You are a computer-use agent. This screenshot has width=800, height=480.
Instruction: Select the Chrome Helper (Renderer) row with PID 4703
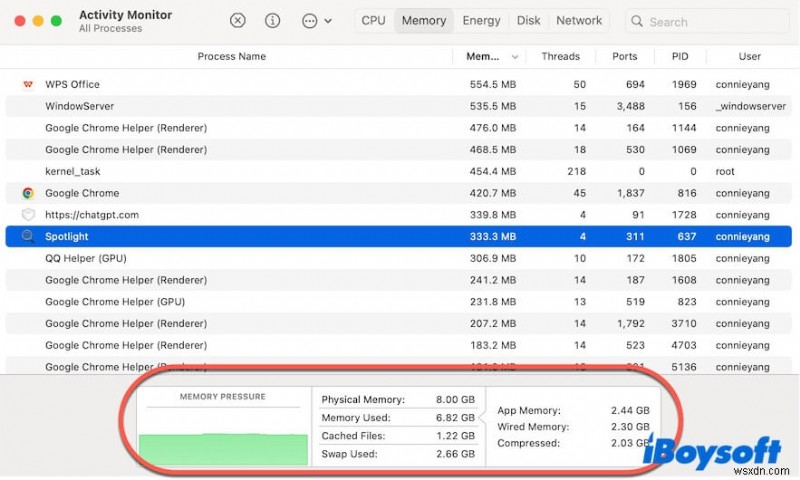(398, 345)
